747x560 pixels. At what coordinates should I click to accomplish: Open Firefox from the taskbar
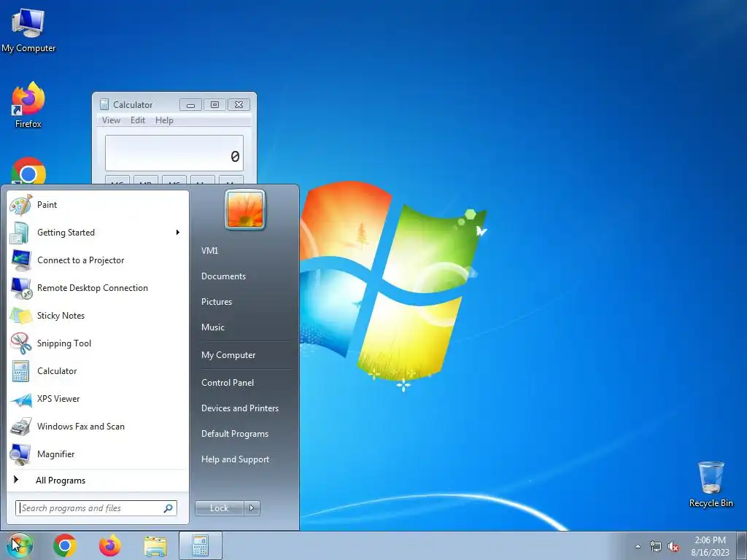(x=110, y=545)
